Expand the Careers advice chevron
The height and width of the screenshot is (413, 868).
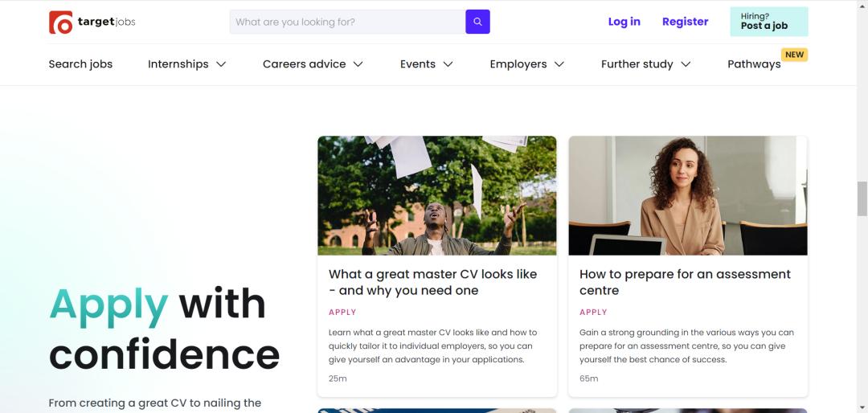pyautogui.click(x=358, y=64)
